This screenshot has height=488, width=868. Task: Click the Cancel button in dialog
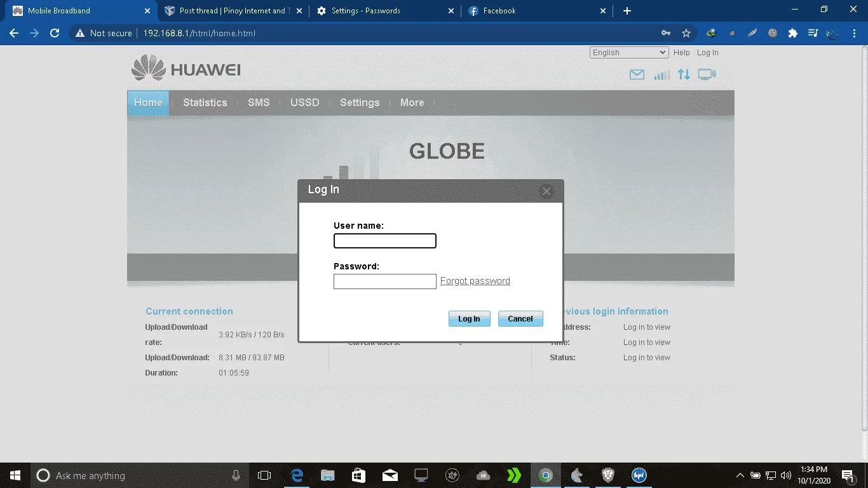coord(520,319)
